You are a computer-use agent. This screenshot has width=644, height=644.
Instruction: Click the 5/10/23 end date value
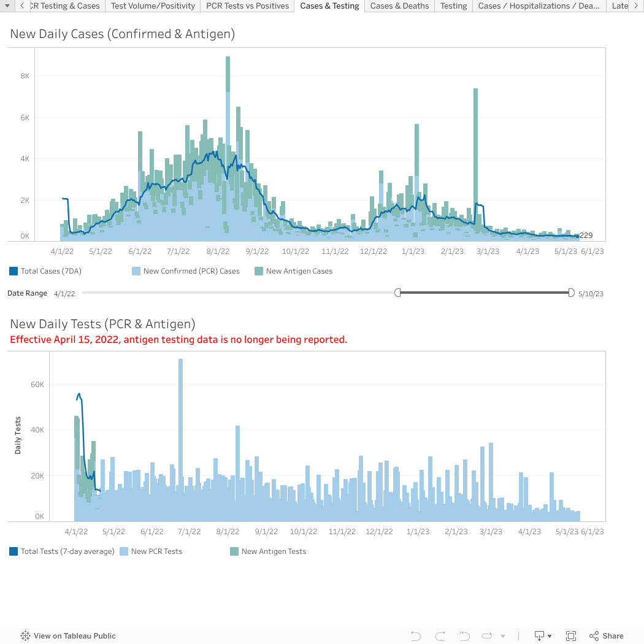(591, 294)
